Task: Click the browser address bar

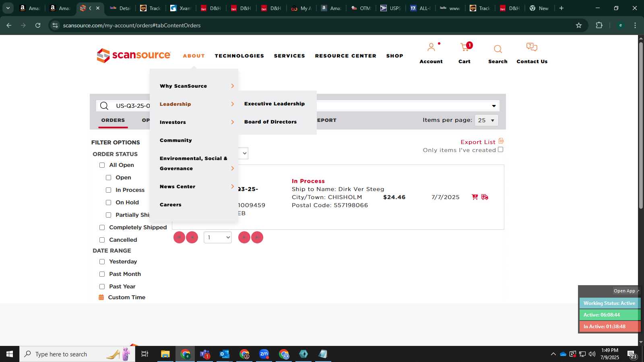Action: tap(318, 25)
